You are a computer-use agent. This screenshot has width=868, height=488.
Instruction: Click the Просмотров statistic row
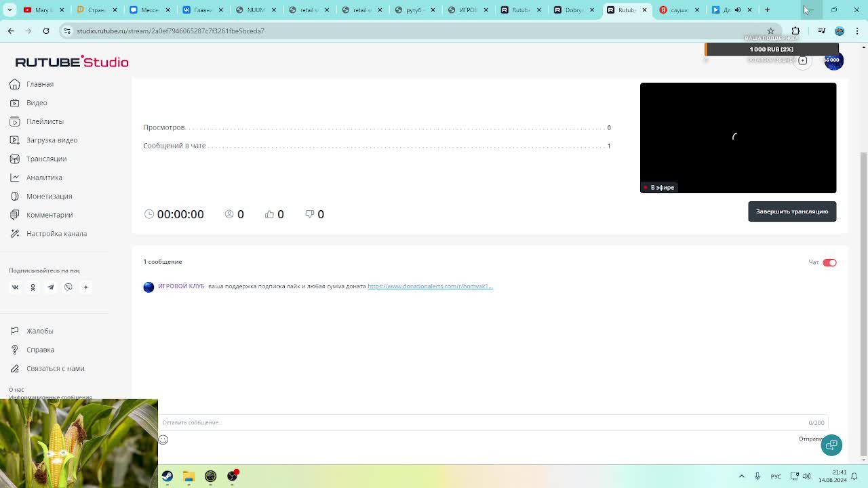pos(377,127)
